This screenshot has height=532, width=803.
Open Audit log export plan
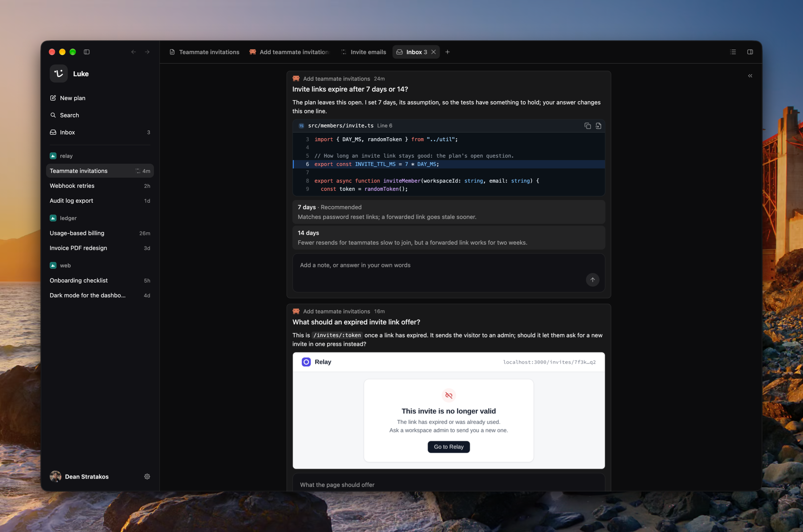tap(100, 201)
